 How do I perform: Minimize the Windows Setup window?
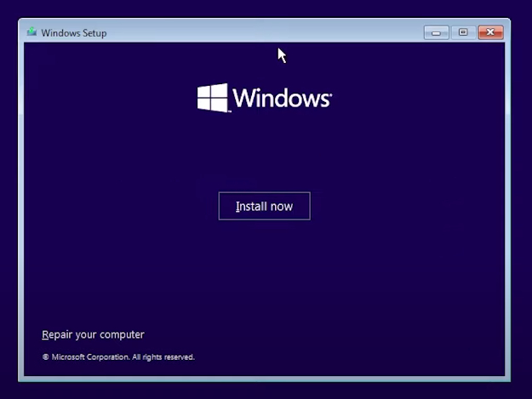click(437, 32)
